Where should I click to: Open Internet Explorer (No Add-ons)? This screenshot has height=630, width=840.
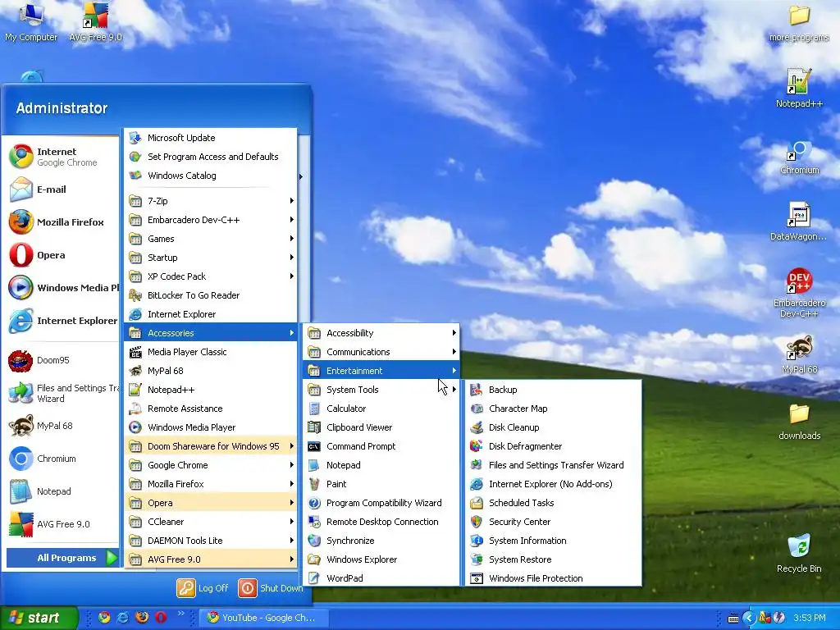coord(553,484)
